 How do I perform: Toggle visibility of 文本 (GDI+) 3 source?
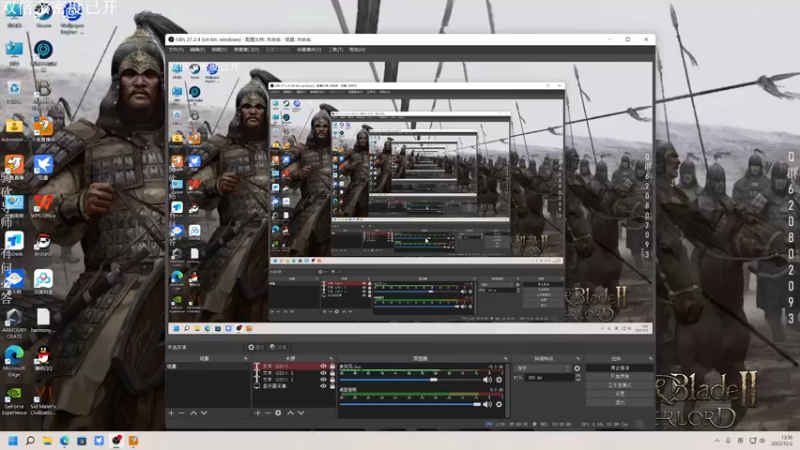[323, 373]
